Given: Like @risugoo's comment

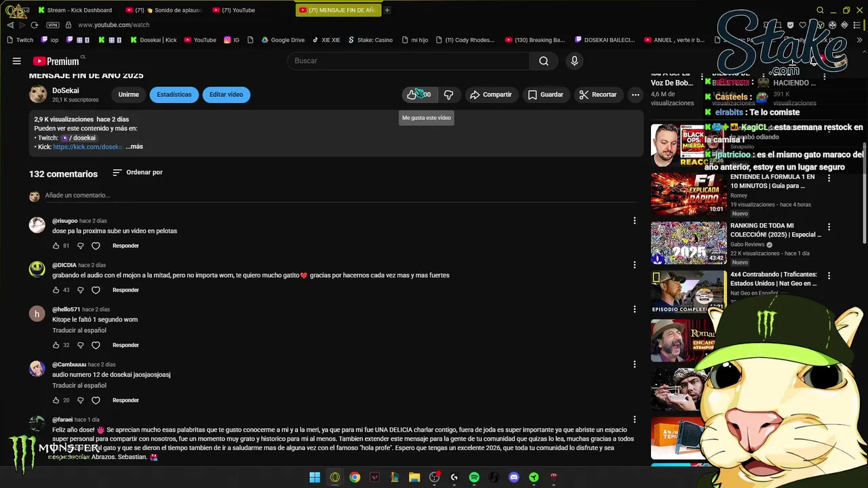Looking at the screenshot, I should (x=56, y=246).
